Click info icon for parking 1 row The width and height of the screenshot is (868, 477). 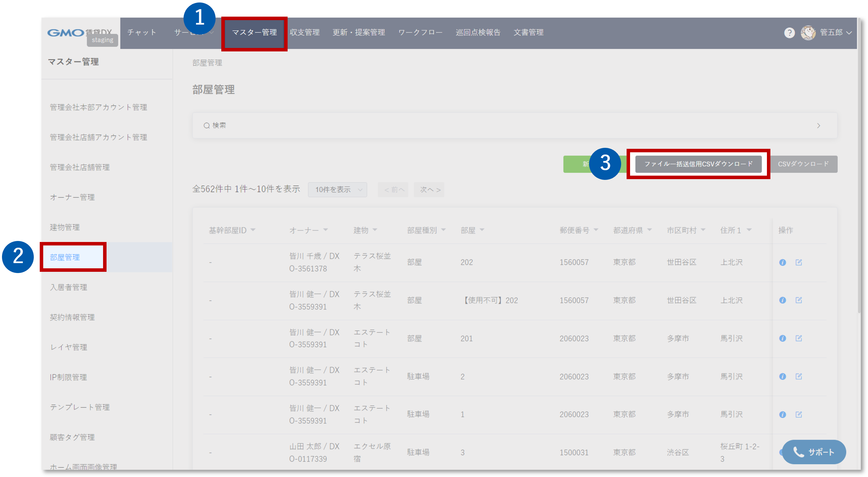pos(782,414)
